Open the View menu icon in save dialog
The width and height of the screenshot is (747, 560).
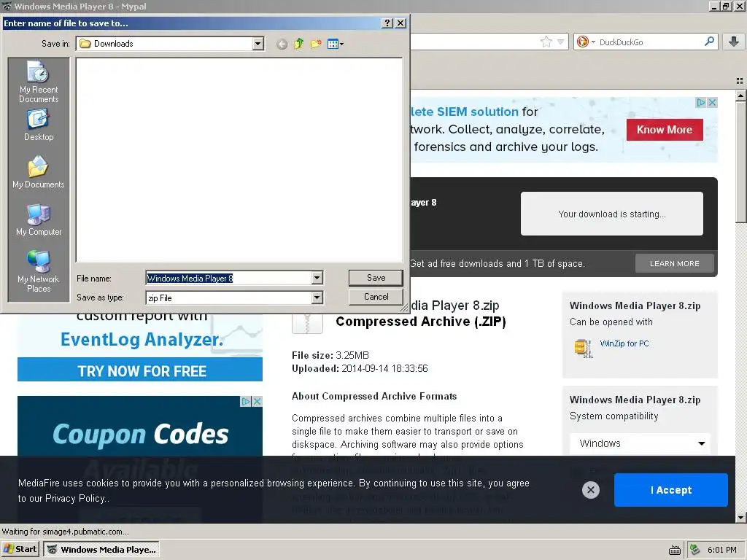pyautogui.click(x=336, y=44)
